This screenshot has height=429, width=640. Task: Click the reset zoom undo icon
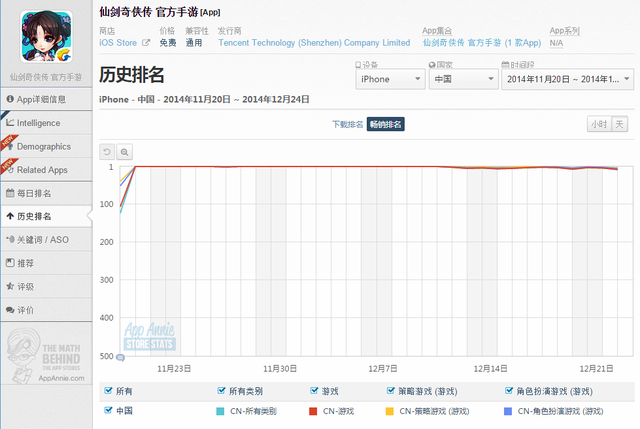(x=108, y=151)
